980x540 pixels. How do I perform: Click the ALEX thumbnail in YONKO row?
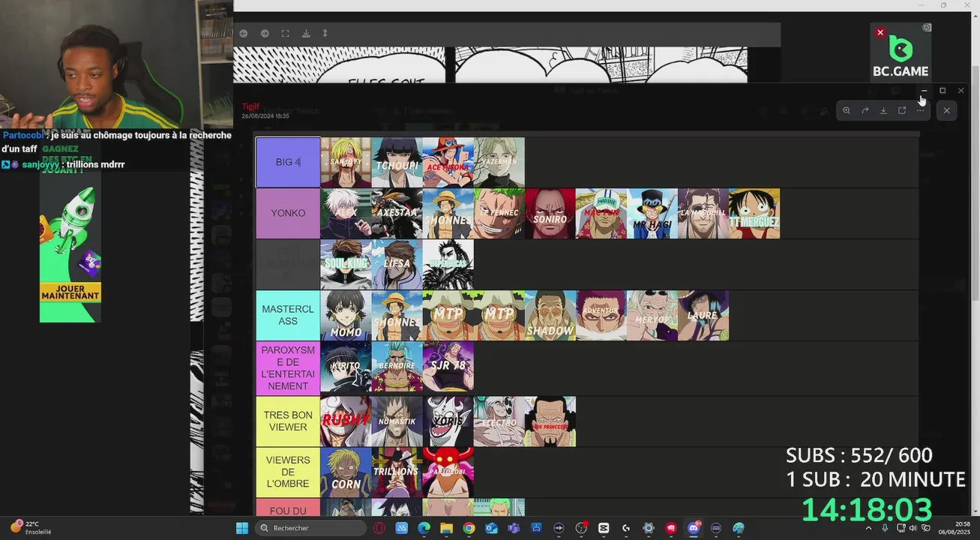click(346, 214)
